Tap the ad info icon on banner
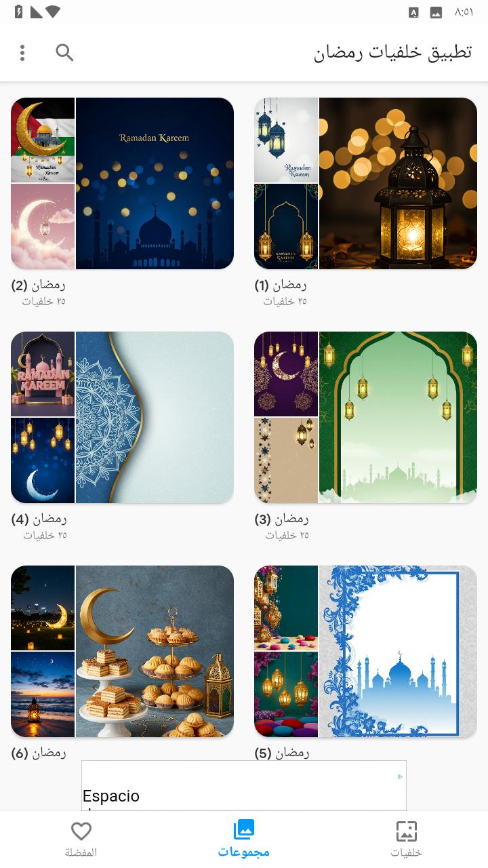 tap(400, 776)
